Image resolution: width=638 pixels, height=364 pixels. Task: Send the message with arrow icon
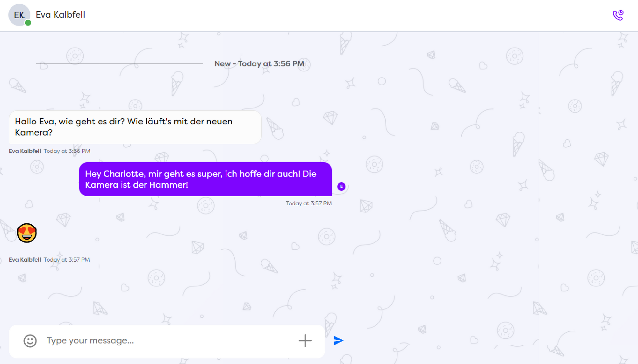click(x=338, y=340)
